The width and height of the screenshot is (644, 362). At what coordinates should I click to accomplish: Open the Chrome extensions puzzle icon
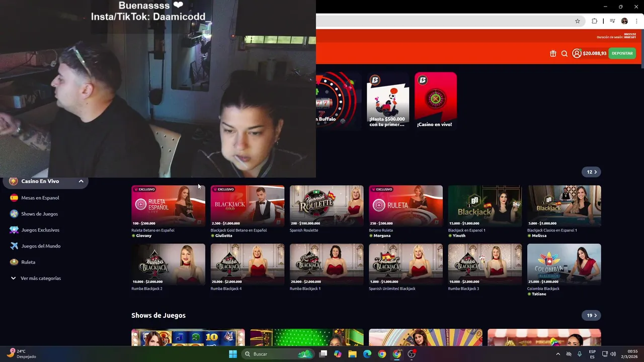[x=595, y=21]
